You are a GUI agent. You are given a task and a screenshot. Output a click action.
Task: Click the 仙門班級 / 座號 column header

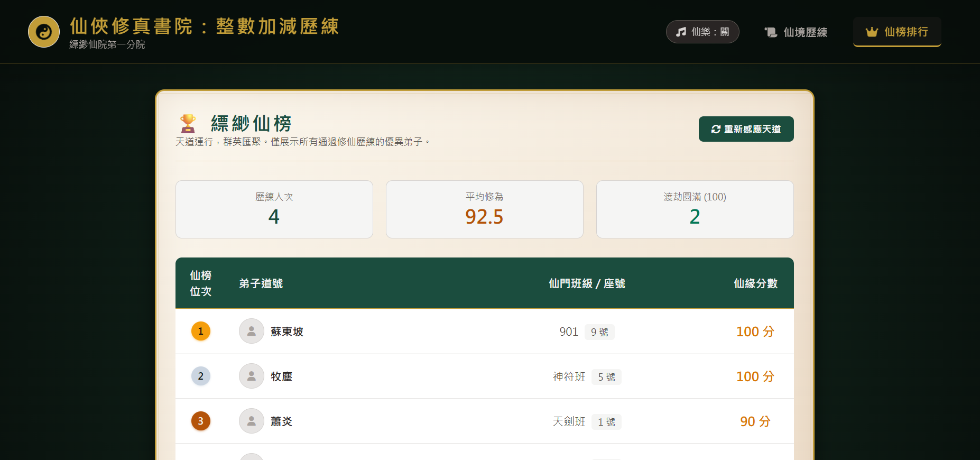click(x=587, y=283)
